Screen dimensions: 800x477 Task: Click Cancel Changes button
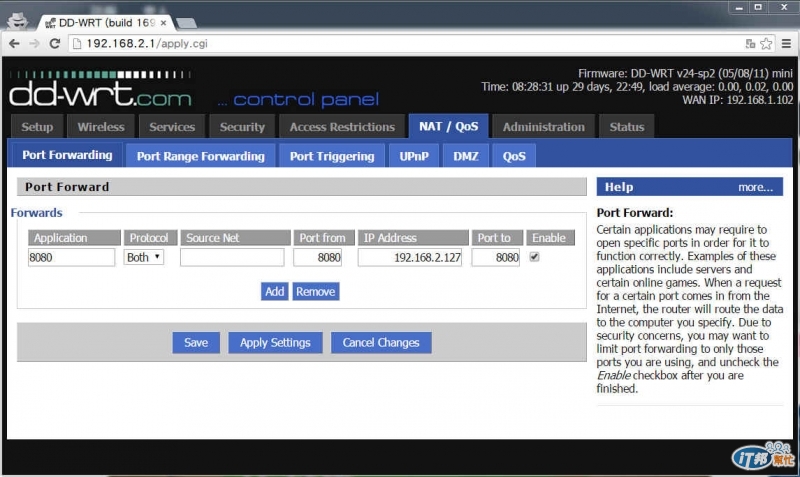tap(381, 342)
